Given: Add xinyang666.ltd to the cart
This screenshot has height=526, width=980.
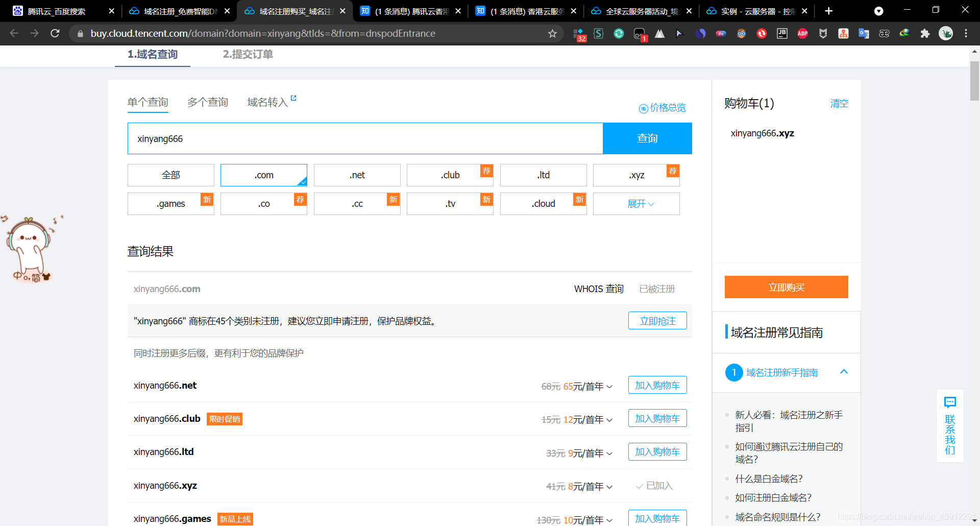Looking at the screenshot, I should [657, 452].
